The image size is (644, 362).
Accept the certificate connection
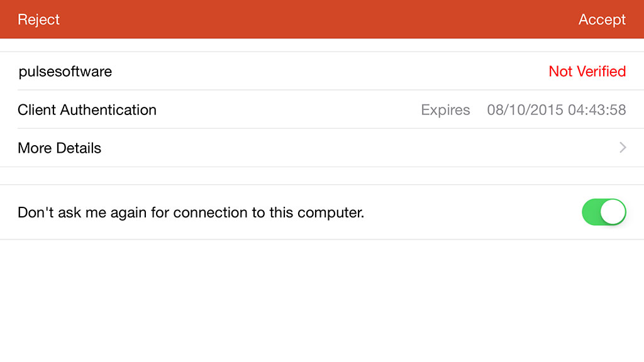602,19
